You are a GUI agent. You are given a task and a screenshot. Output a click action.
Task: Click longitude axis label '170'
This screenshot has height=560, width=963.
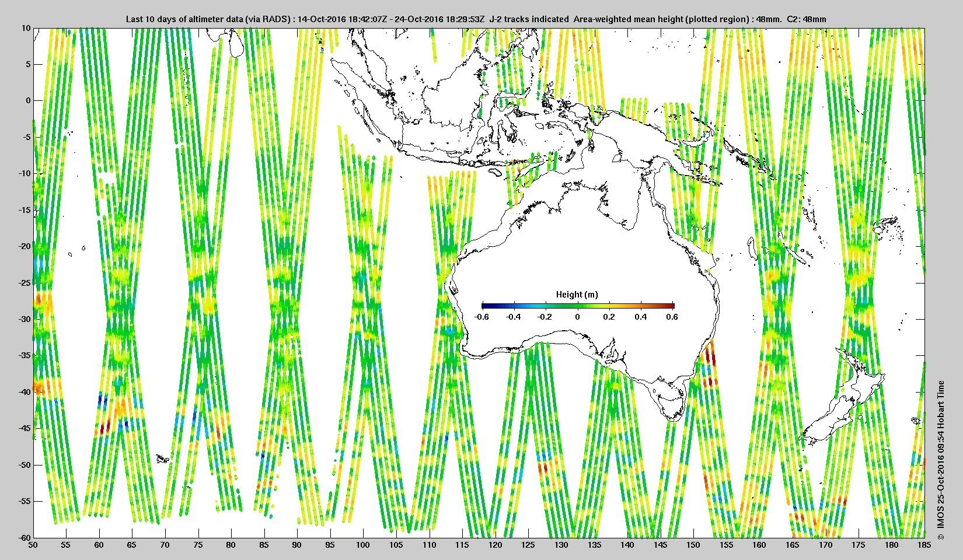click(825, 545)
